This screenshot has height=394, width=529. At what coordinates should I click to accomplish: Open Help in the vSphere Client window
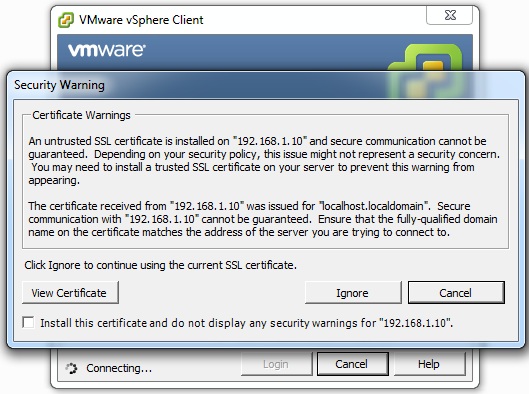(x=429, y=364)
